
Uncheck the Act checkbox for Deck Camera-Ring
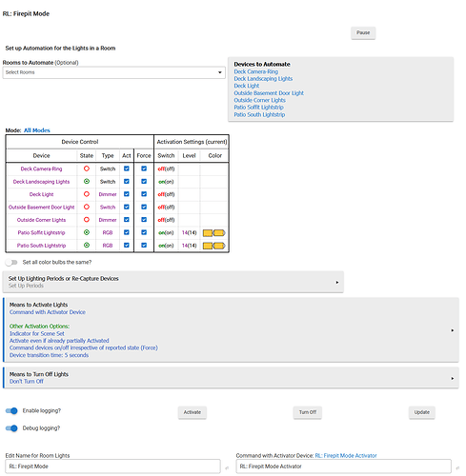[127, 169]
